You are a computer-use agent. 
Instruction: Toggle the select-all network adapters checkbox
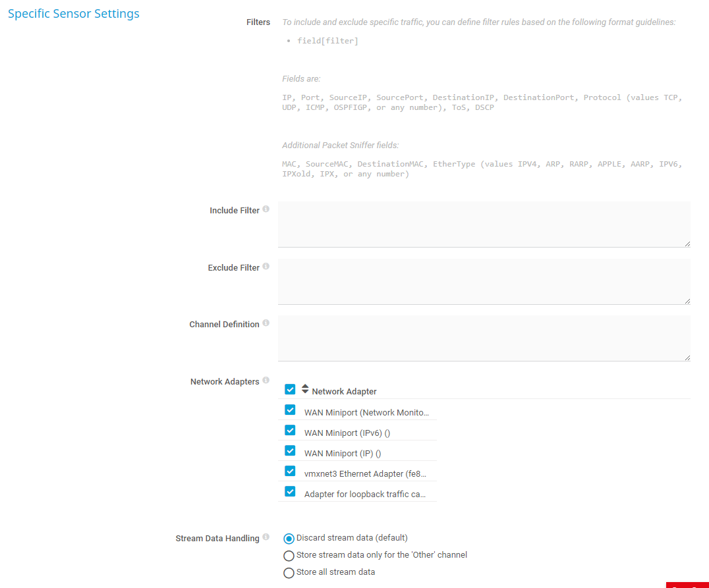tap(290, 389)
